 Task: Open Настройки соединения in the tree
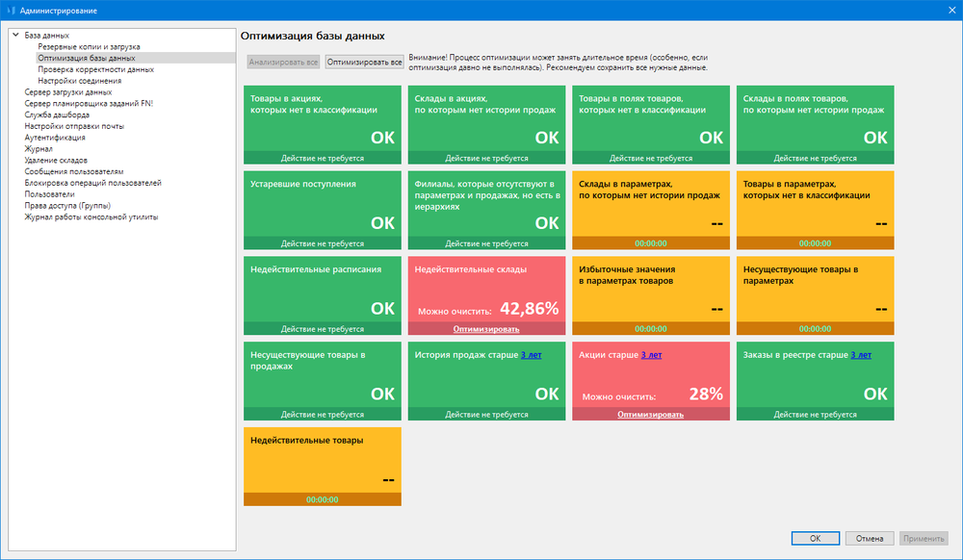click(x=79, y=81)
